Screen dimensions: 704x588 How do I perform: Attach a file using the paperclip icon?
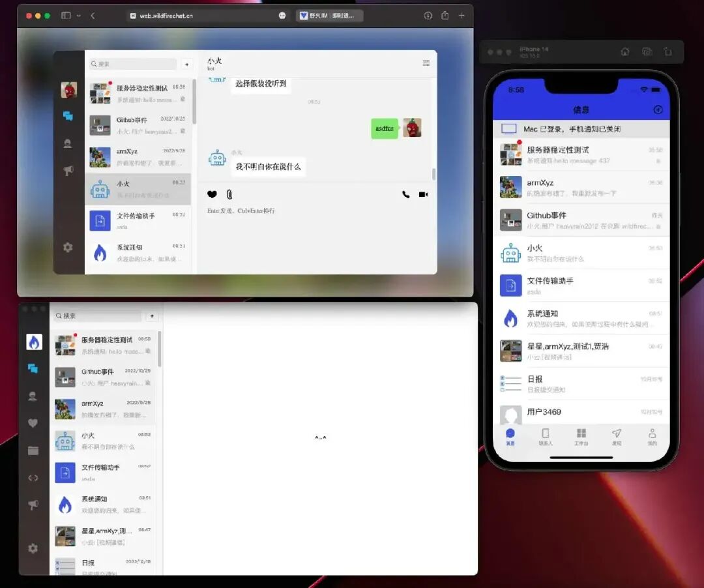pos(229,194)
